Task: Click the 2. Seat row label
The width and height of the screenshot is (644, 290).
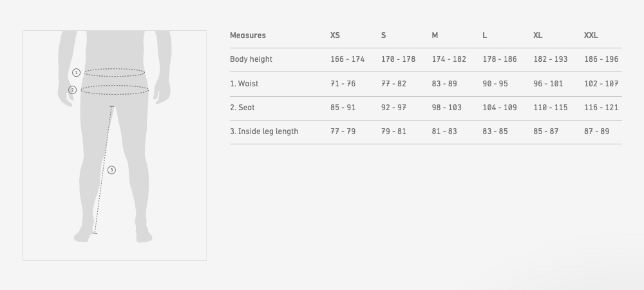Action: [x=242, y=108]
